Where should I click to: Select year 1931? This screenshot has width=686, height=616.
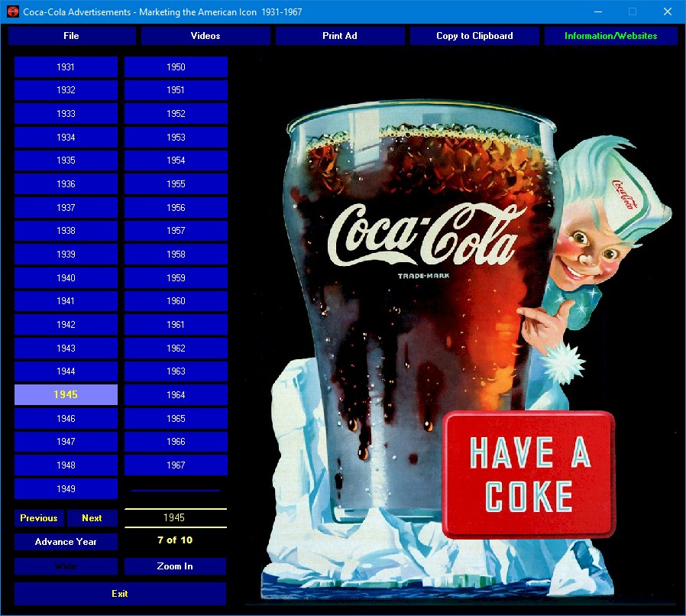click(x=66, y=67)
